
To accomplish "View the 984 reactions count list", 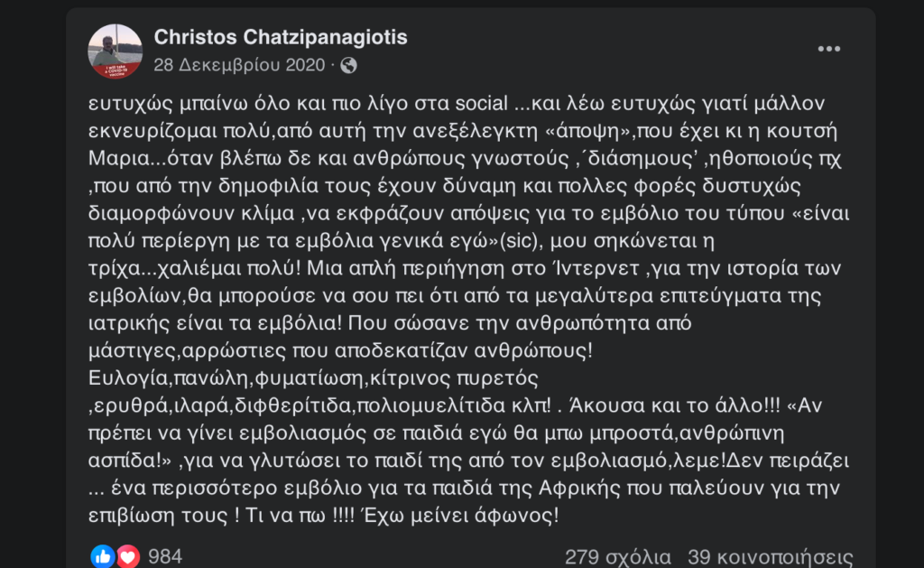I will click(x=165, y=556).
